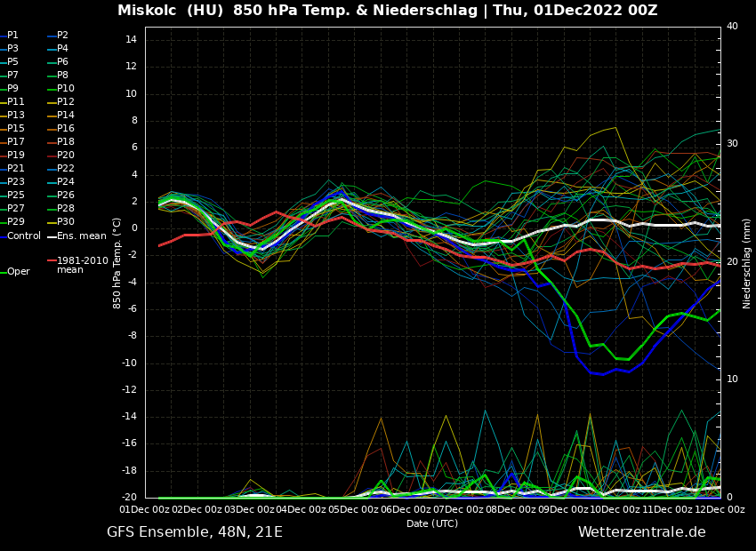
Task: Click the GFS Ensemble, 48N, 21E caption
Action: pyautogui.click(x=195, y=532)
